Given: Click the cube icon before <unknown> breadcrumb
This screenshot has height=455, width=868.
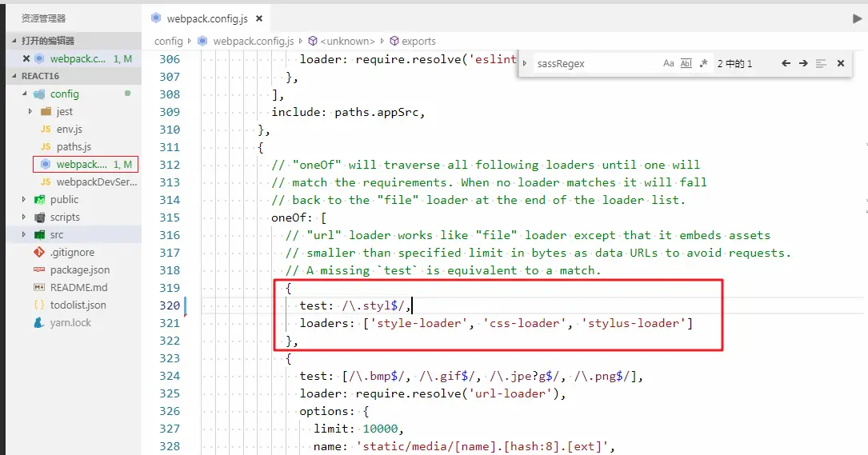Looking at the screenshot, I should [x=313, y=41].
